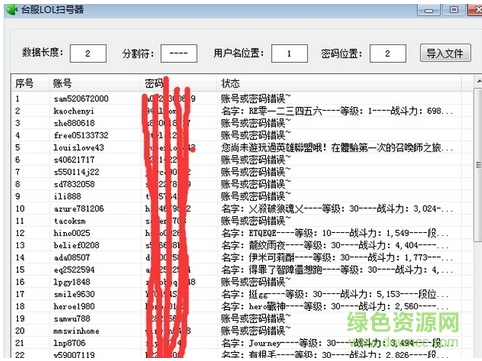Click the 密码 column header

[x=179, y=83]
